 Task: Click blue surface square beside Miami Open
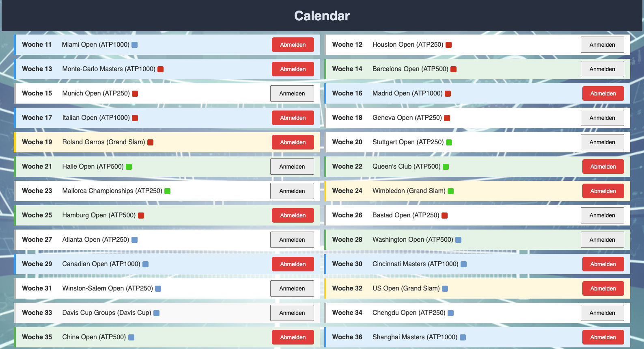(x=135, y=45)
